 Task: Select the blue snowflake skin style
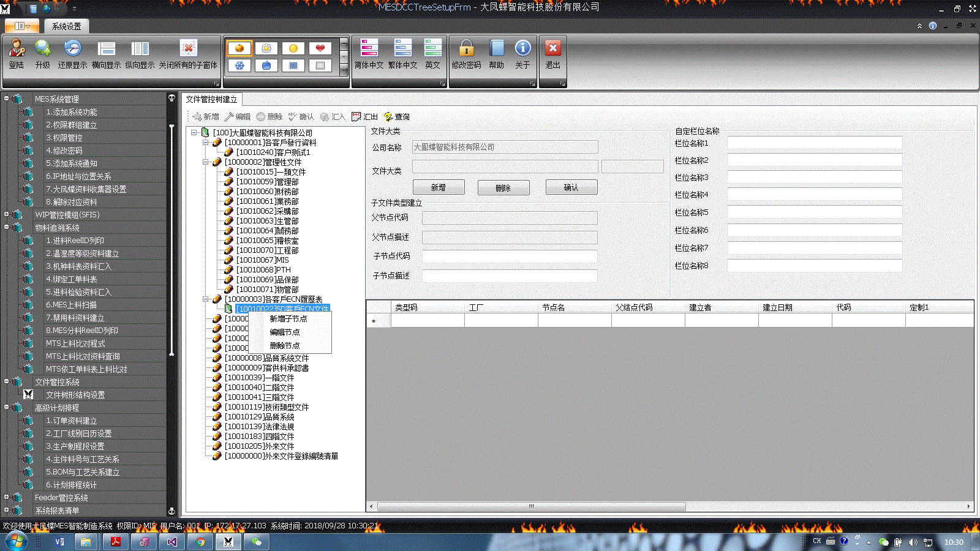[x=239, y=66]
